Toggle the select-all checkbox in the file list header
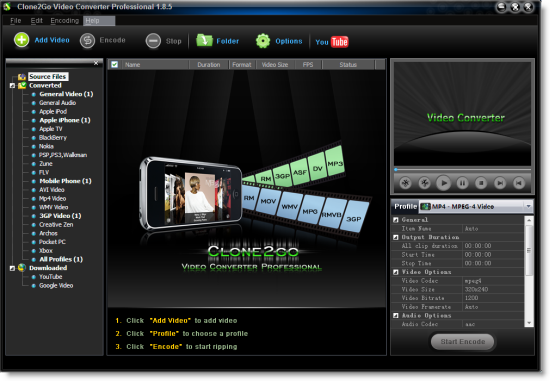The width and height of the screenshot is (550, 381). [x=114, y=65]
